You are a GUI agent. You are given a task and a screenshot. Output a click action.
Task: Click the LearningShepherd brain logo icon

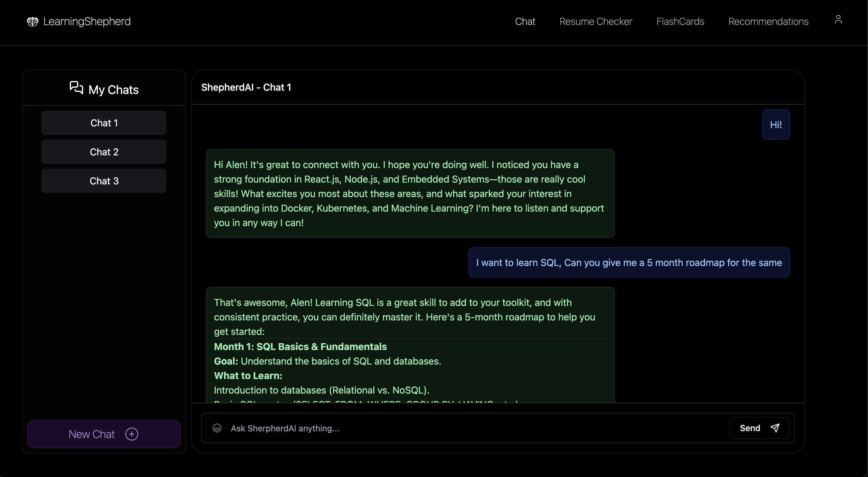32,21
